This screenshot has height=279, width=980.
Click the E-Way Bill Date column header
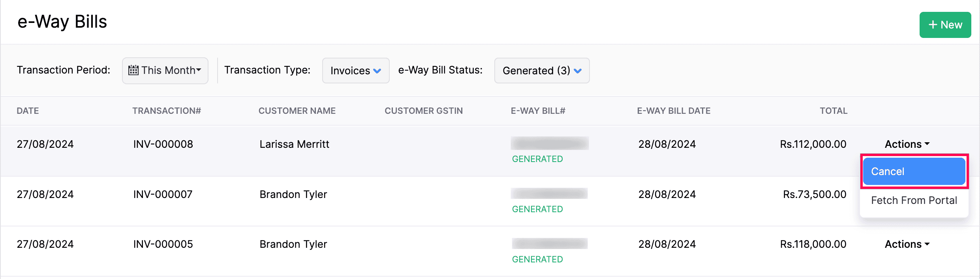tap(674, 111)
